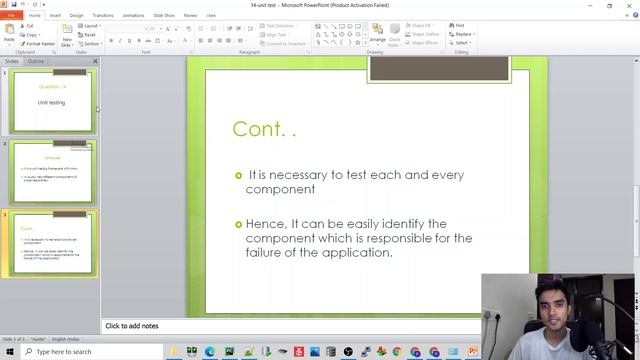The image size is (640, 360).
Task: Click Shape Fill option
Action: point(419,25)
